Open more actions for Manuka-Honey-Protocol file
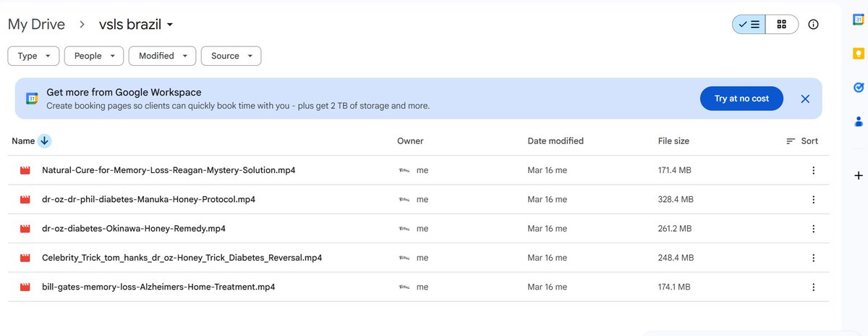This screenshot has height=336, width=868. (813, 199)
